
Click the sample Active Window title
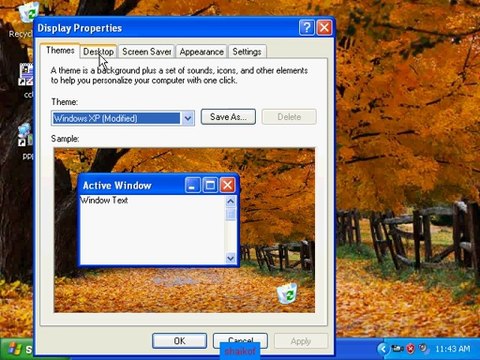tap(117, 185)
